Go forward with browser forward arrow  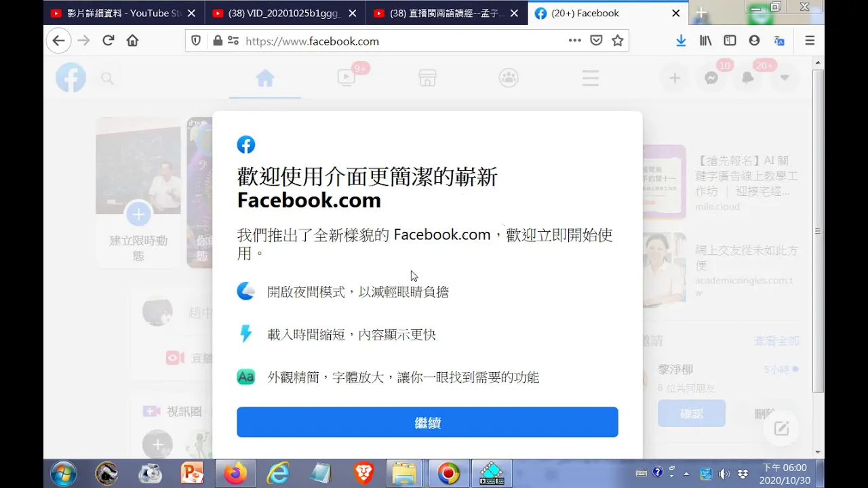83,41
